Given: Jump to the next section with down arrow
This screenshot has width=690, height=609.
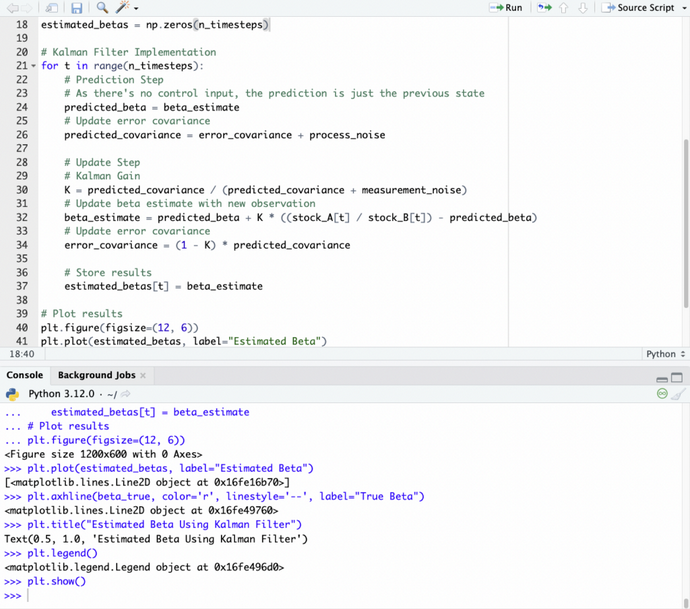Looking at the screenshot, I should tap(583, 8).
